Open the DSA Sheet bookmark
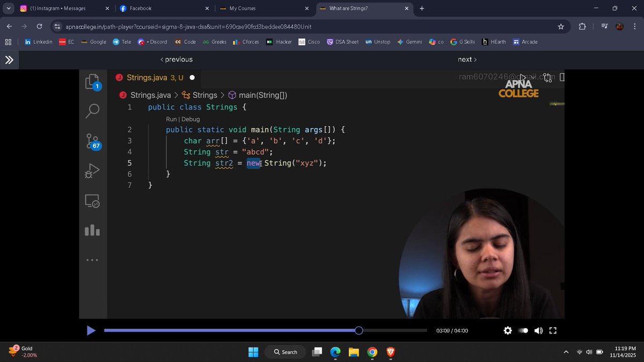Screen dimensions: 644x362 click(x=343, y=41)
